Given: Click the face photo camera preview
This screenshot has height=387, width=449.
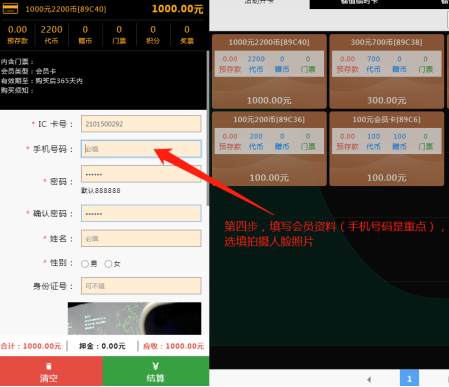Looking at the screenshot, I should coord(134,318).
